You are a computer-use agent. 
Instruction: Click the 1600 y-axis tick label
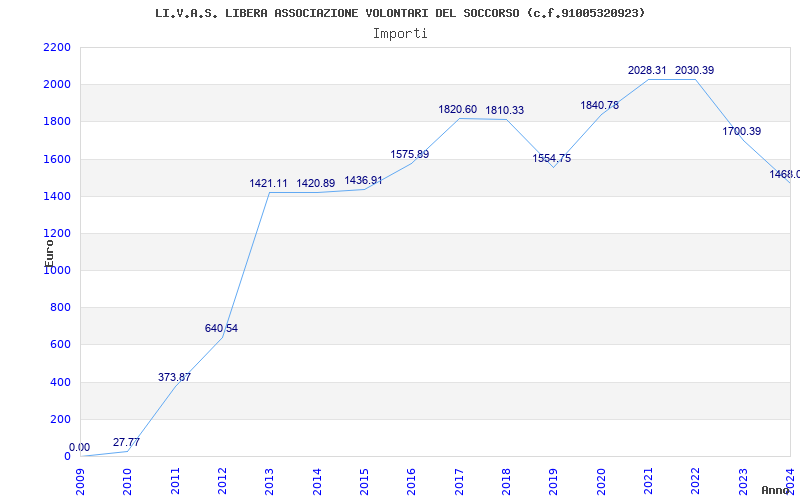pyautogui.click(x=57, y=159)
